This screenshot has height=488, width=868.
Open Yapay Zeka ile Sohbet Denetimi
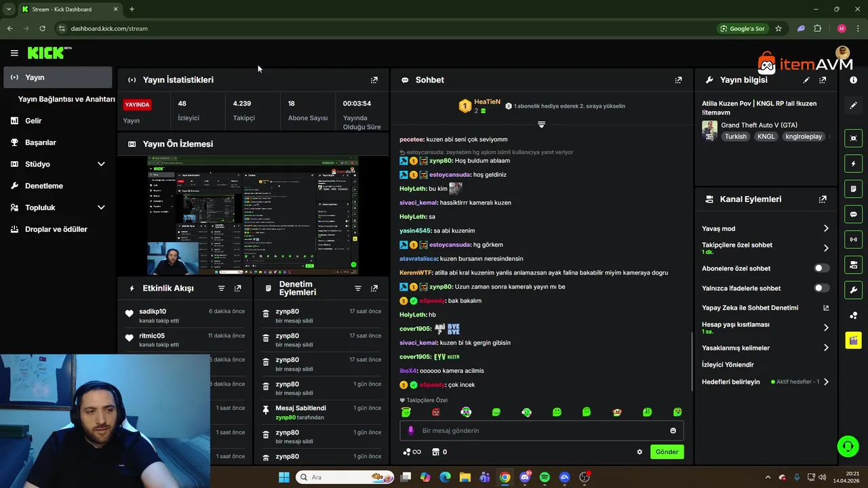pos(765,308)
